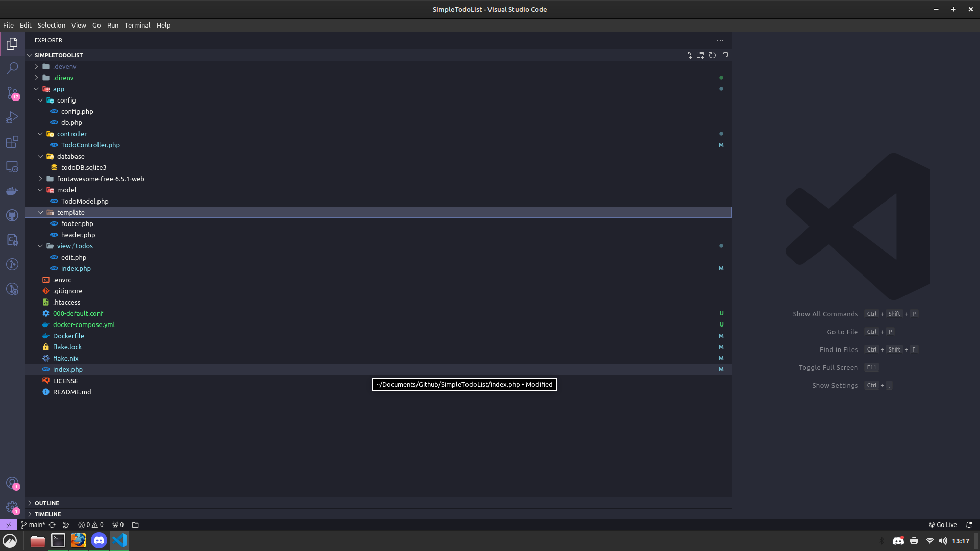Open Firefox from the taskbar

[79, 540]
